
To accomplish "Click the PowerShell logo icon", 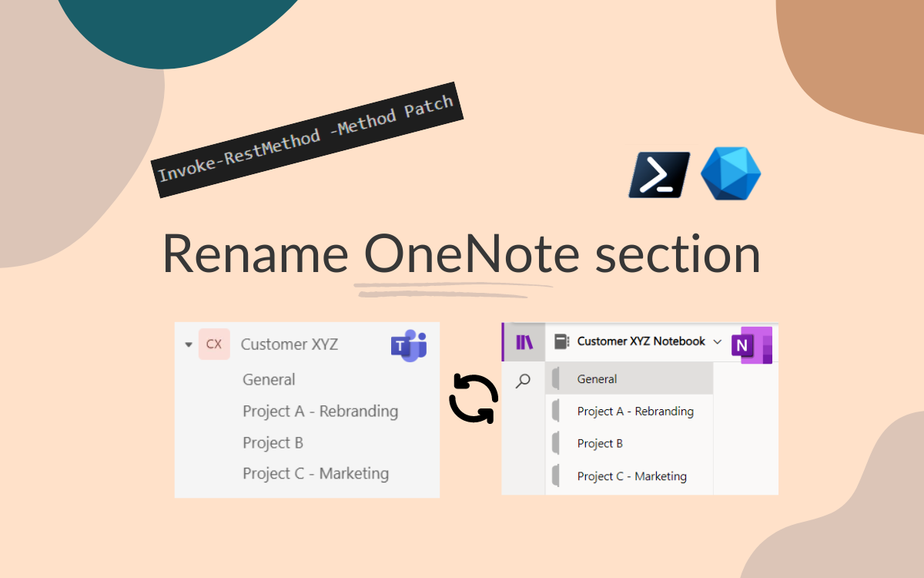I will tap(659, 175).
